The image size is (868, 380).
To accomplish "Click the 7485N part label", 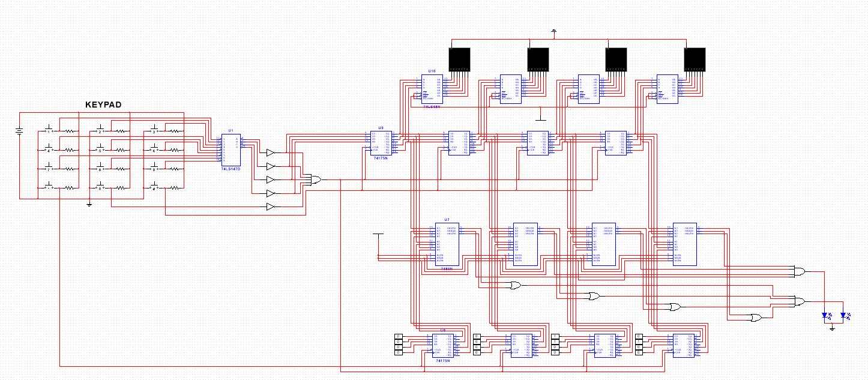I will click(447, 270).
